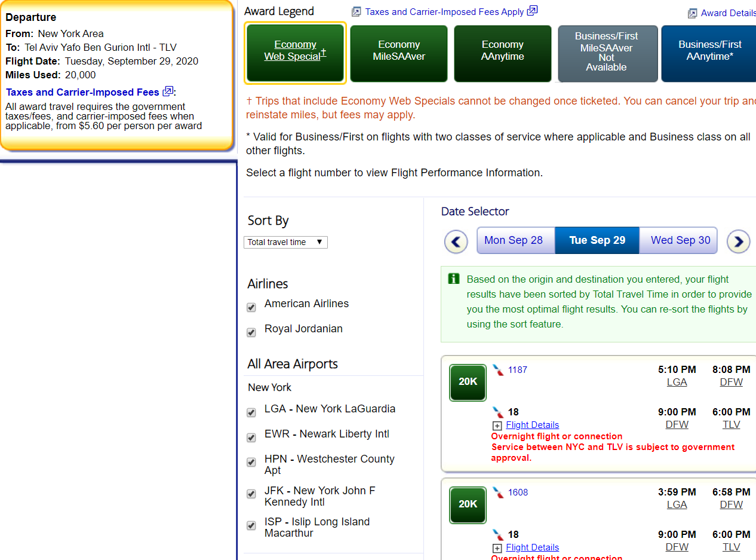Open the Award Details link
Image resolution: width=756 pixels, height=560 pixels.
pyautogui.click(x=728, y=13)
